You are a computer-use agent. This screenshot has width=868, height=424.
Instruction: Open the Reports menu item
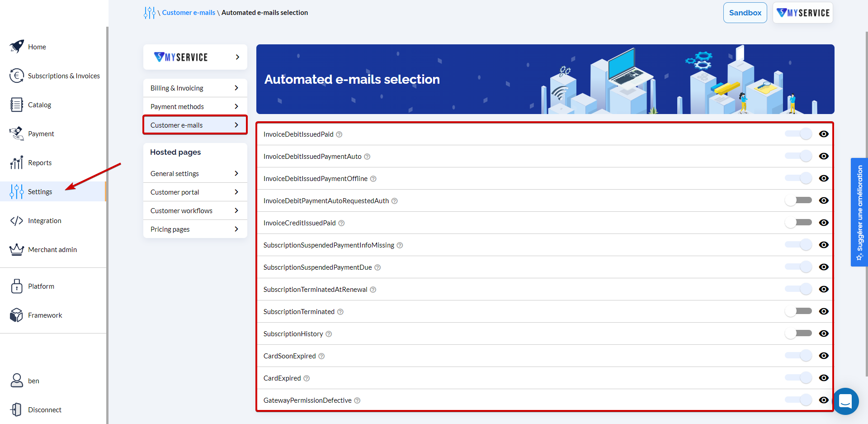point(53,162)
